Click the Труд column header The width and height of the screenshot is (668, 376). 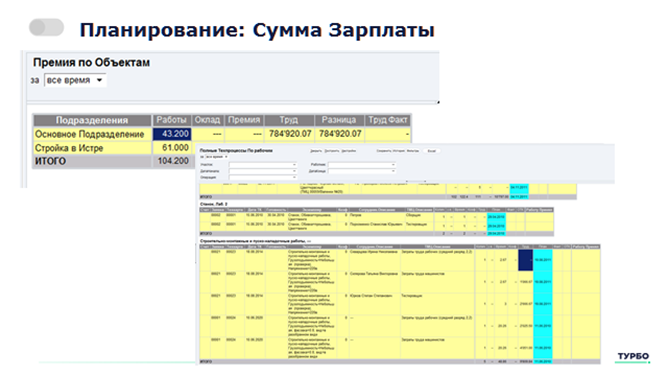(289, 120)
